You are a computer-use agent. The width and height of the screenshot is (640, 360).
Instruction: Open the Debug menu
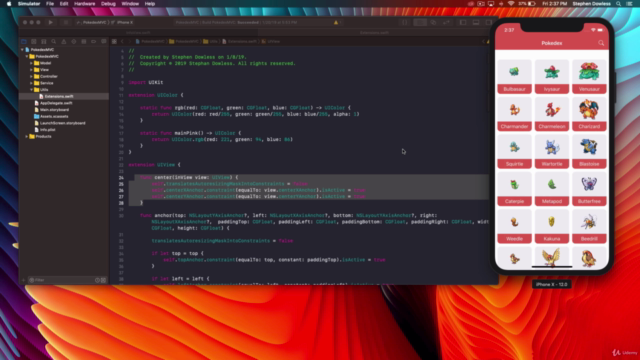coord(108,4)
